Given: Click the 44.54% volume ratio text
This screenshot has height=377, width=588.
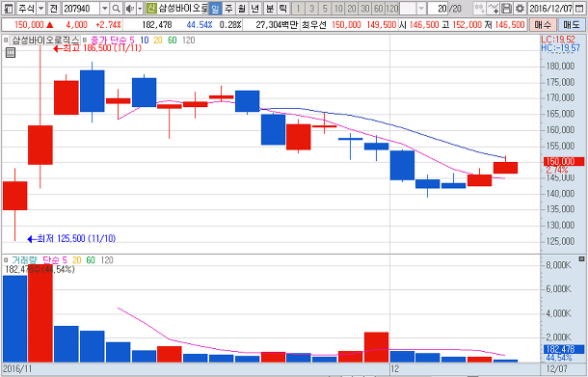Looking at the screenshot, I should pyautogui.click(x=200, y=25).
